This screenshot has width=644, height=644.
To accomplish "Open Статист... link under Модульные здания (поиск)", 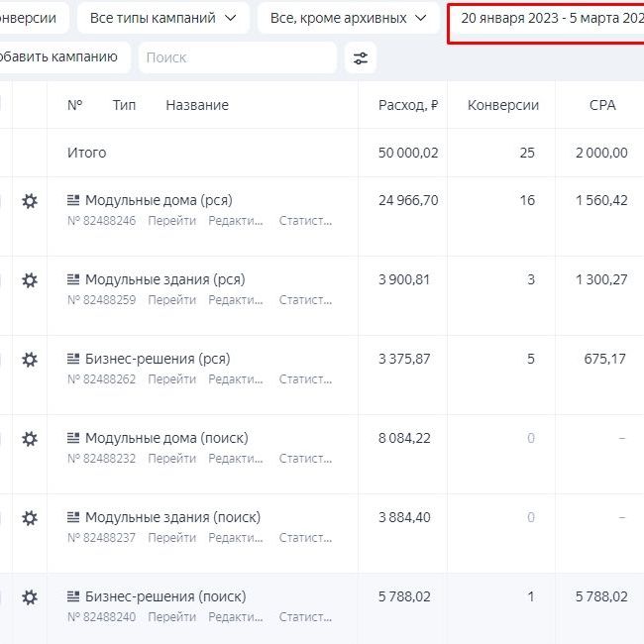I will click(305, 538).
